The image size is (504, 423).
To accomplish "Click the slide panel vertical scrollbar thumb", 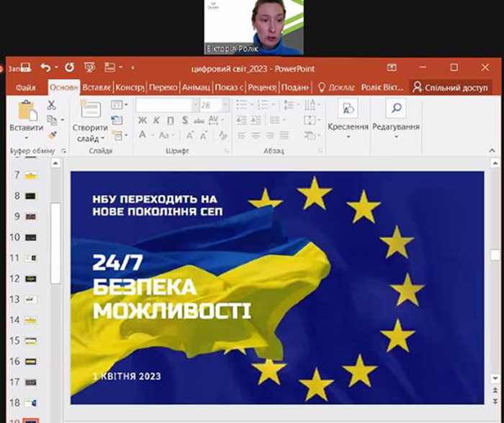I will click(x=55, y=243).
